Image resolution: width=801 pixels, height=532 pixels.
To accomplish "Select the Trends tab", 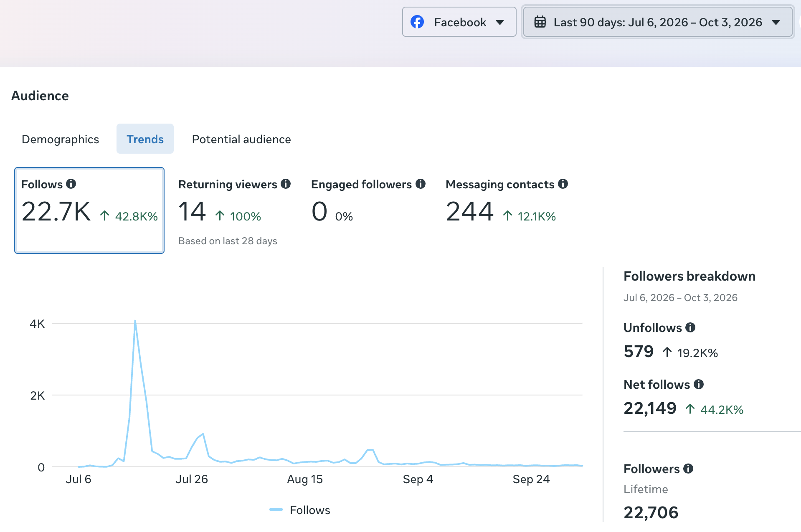I will pos(145,139).
